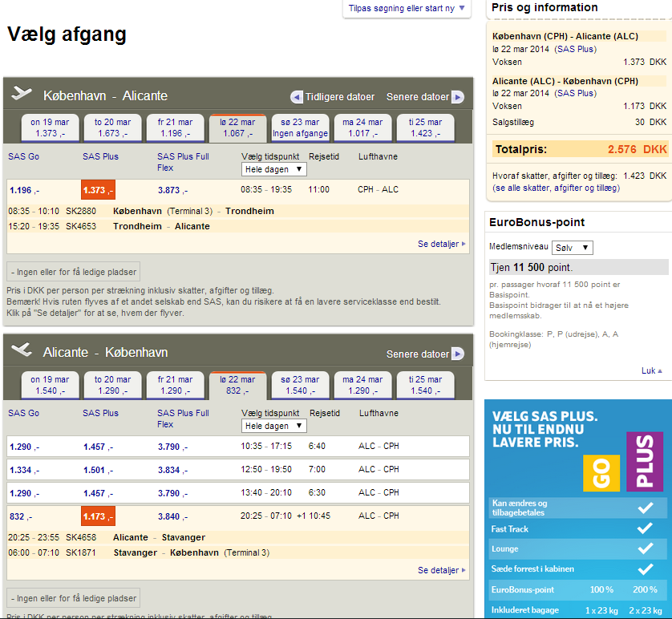Click the Fast Track checkmark icon

(644, 528)
